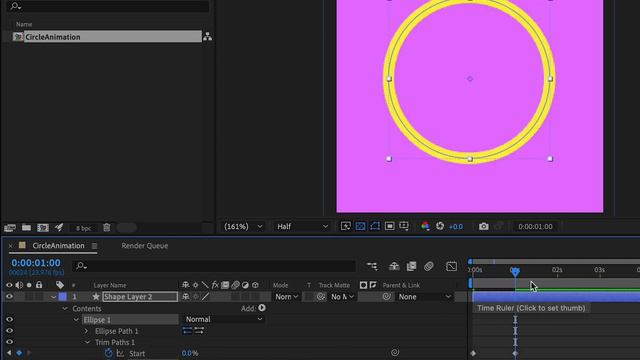
Task: Open Ellipse 1 Normal blend mode dropdown
Action: [224, 319]
